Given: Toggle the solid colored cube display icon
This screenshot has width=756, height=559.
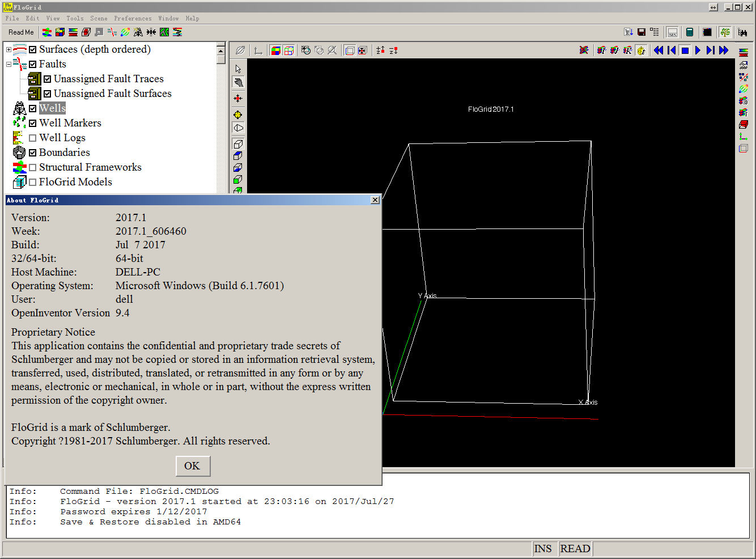Looking at the screenshot, I should (275, 50).
